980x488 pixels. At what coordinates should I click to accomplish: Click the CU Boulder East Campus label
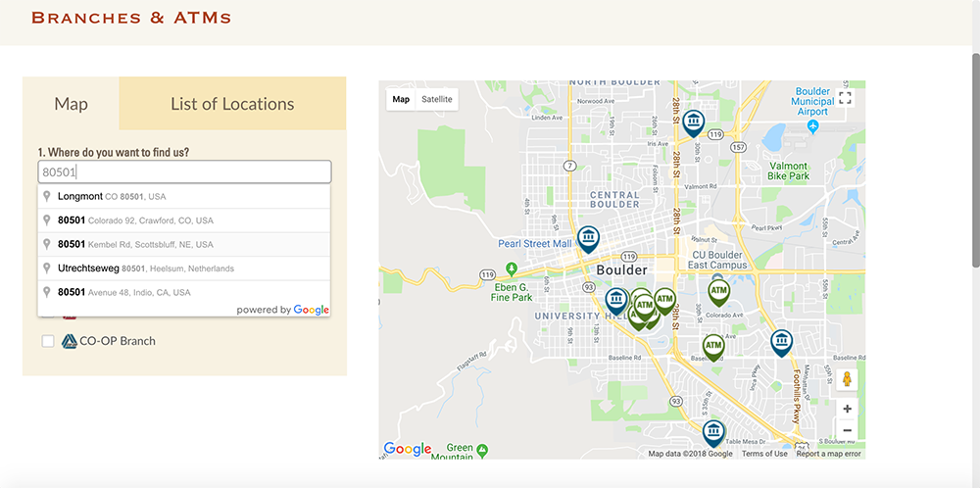pyautogui.click(x=717, y=260)
